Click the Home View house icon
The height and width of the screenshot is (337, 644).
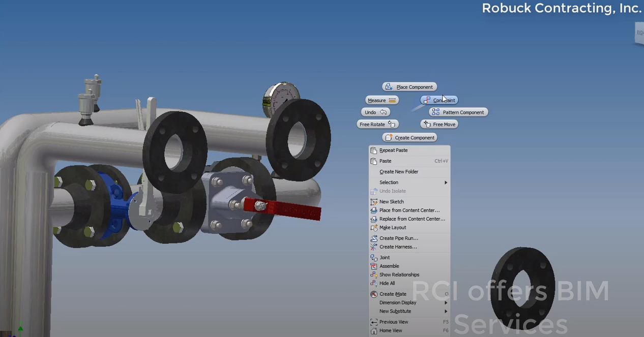[x=374, y=331]
